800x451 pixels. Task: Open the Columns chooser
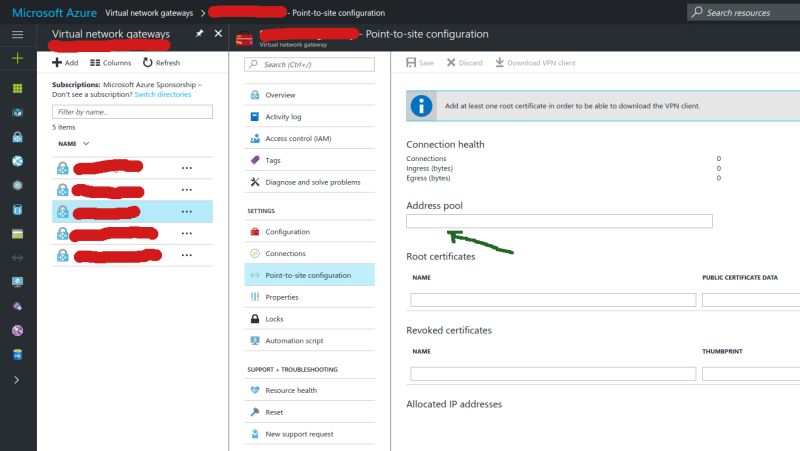tap(111, 63)
